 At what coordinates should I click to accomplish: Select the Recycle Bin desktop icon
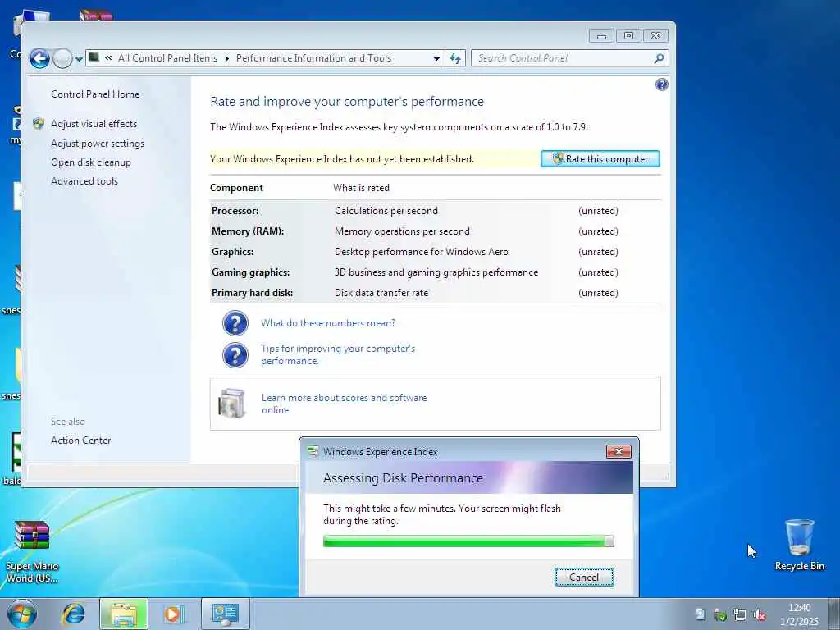tap(799, 545)
